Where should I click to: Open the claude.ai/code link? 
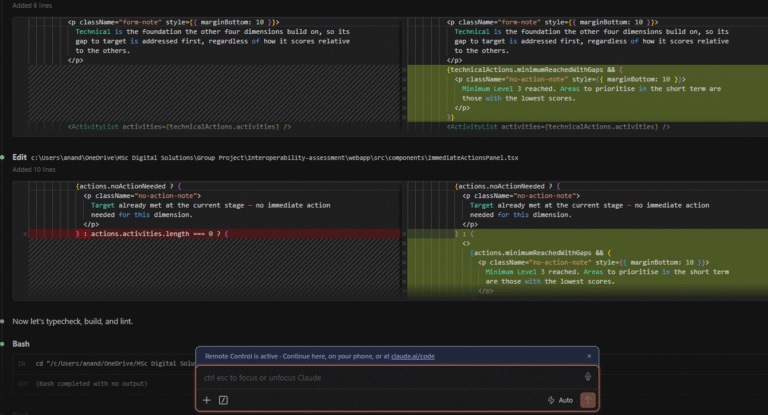412,356
